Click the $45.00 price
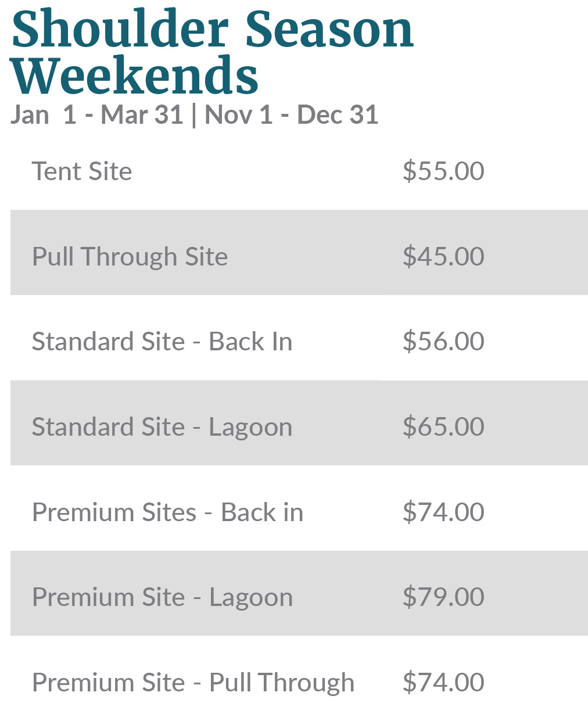The width and height of the screenshot is (588, 721). [x=443, y=257]
